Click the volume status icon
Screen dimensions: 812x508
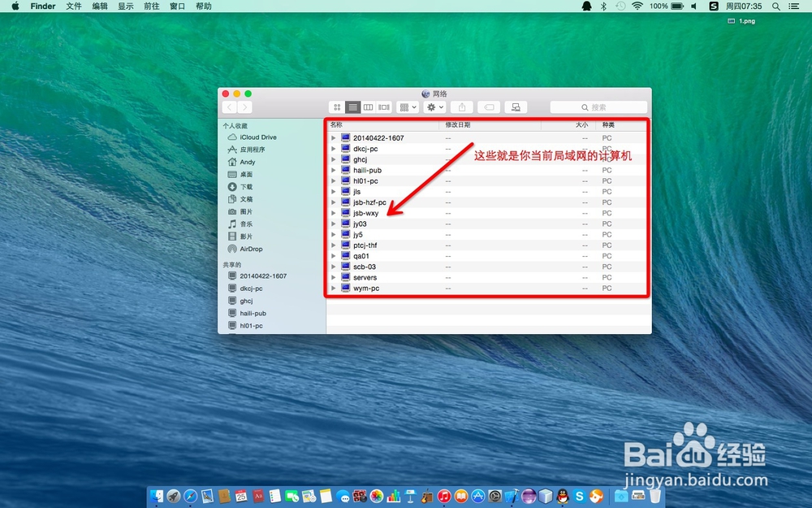[x=694, y=7]
